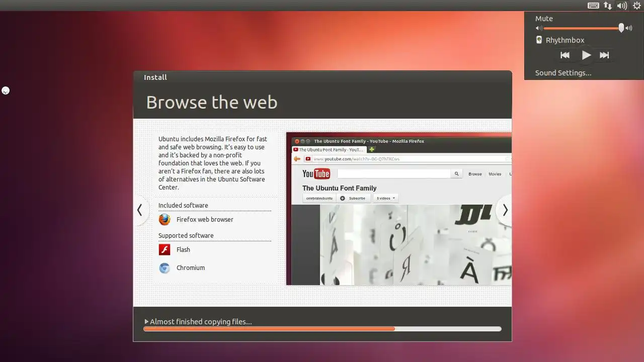644x362 pixels.
Task: Click the sound volume indicator icon
Action: pos(622,6)
